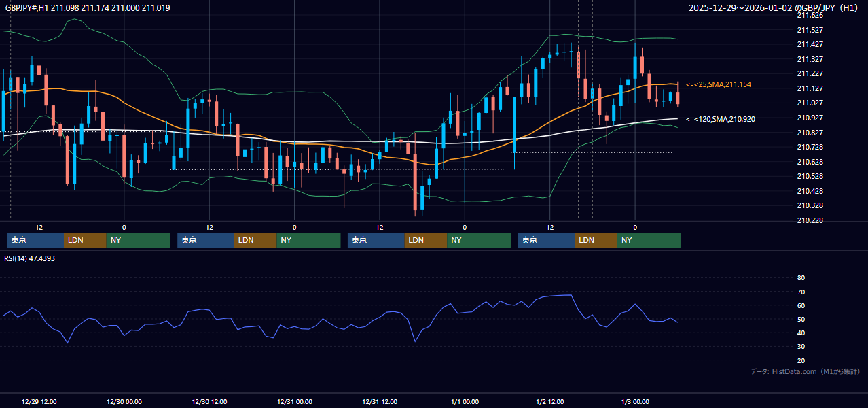Click RSI scale value 60
Viewport: 868px width, 408px height.
801,305
